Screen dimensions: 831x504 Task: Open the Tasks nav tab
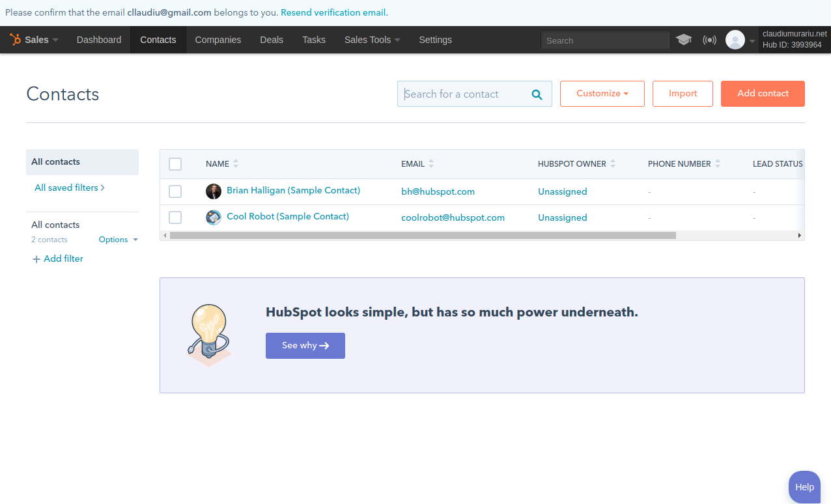(x=314, y=40)
